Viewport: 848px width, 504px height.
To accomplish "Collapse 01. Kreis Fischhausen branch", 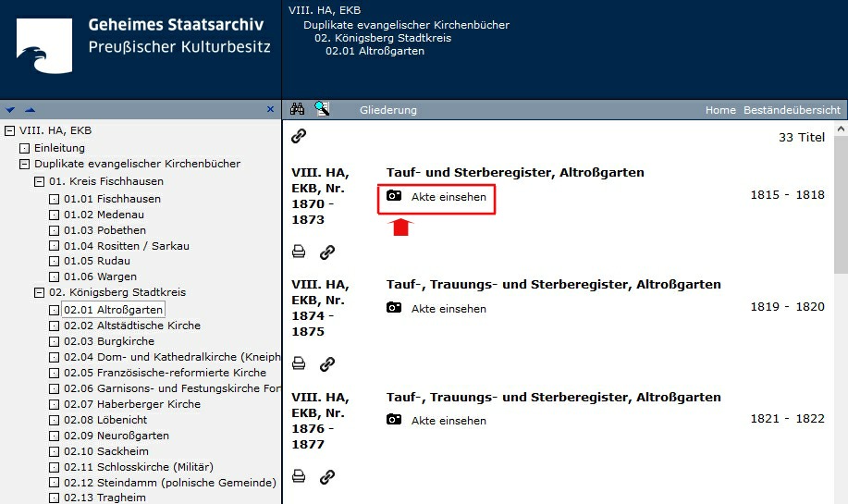I will (x=40, y=181).
